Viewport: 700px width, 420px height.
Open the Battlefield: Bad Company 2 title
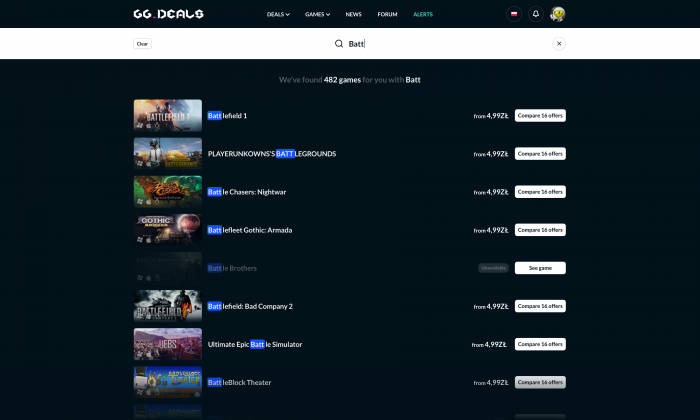pos(250,306)
